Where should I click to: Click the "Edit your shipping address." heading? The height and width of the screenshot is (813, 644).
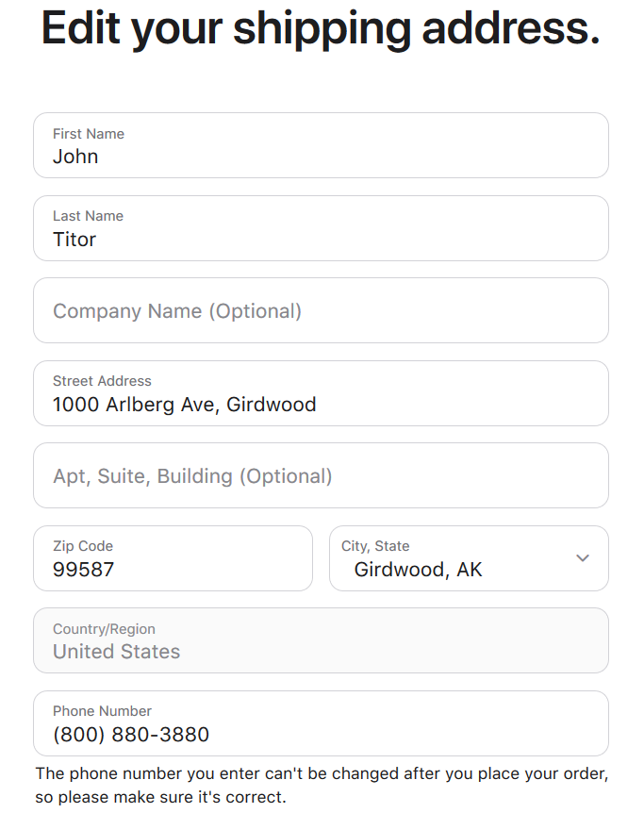coord(321,28)
